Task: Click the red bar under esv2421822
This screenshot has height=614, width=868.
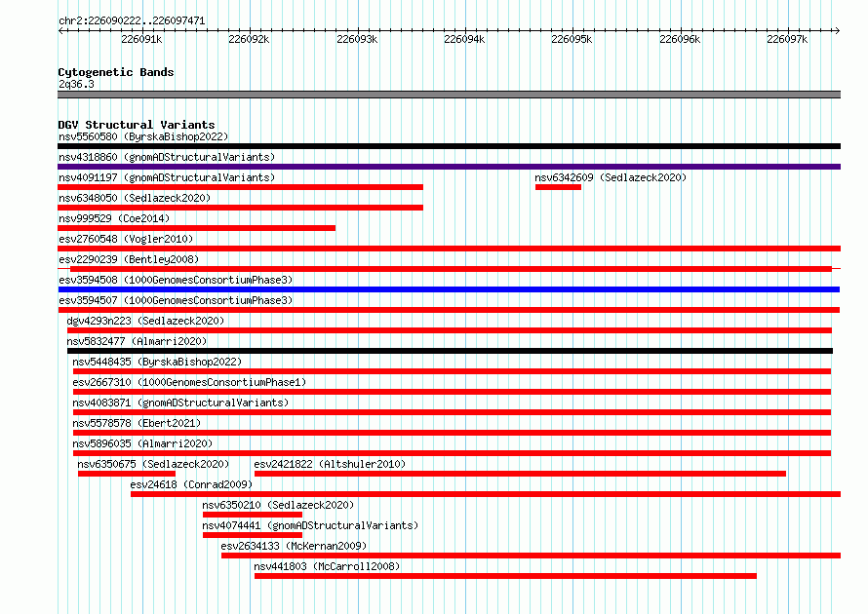Action: point(520,474)
